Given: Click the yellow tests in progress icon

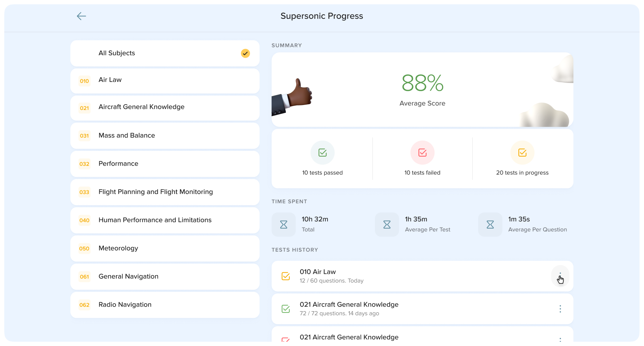Looking at the screenshot, I should click(522, 153).
